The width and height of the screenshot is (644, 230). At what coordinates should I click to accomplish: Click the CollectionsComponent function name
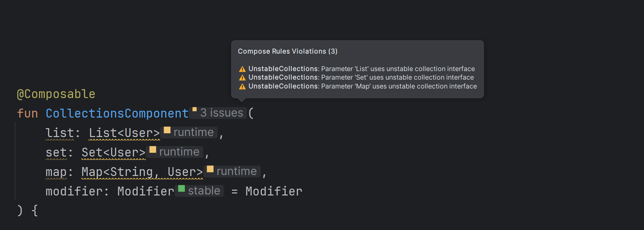click(117, 113)
